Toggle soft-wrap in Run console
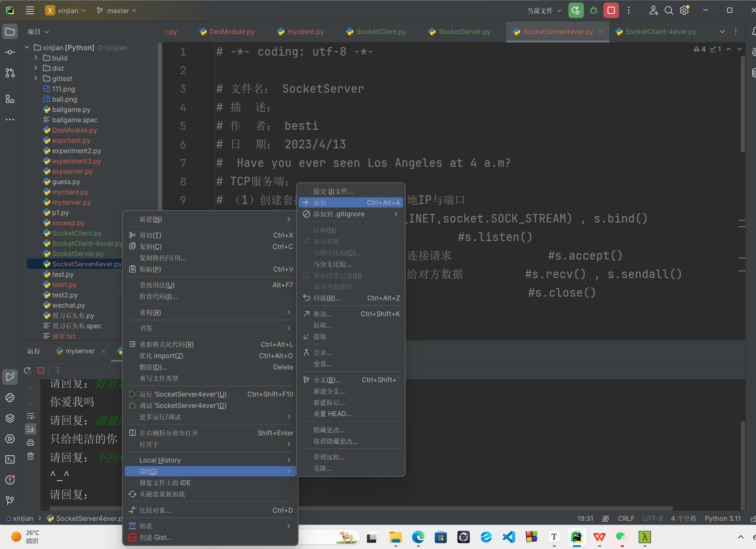Viewport: 756px width, 549px height. pyautogui.click(x=31, y=416)
